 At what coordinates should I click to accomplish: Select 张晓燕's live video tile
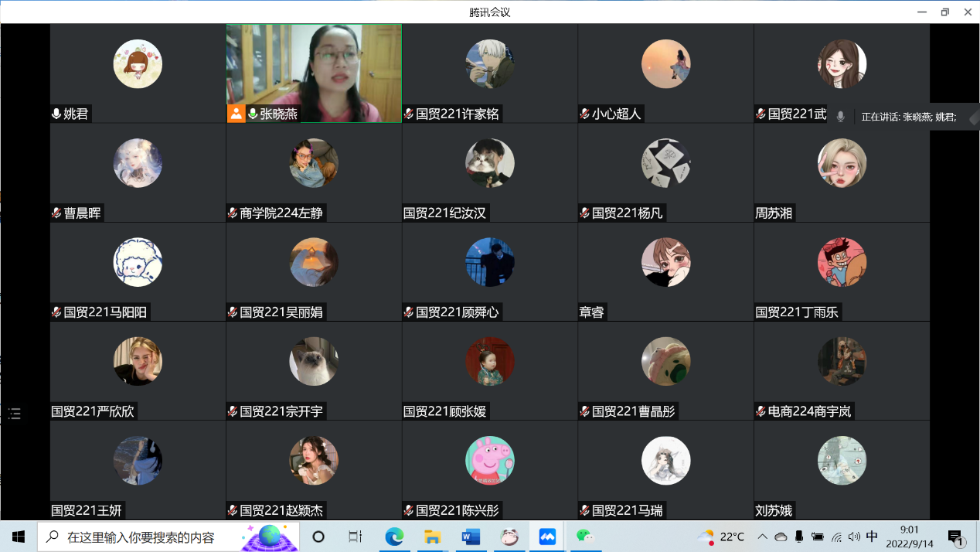coord(314,73)
